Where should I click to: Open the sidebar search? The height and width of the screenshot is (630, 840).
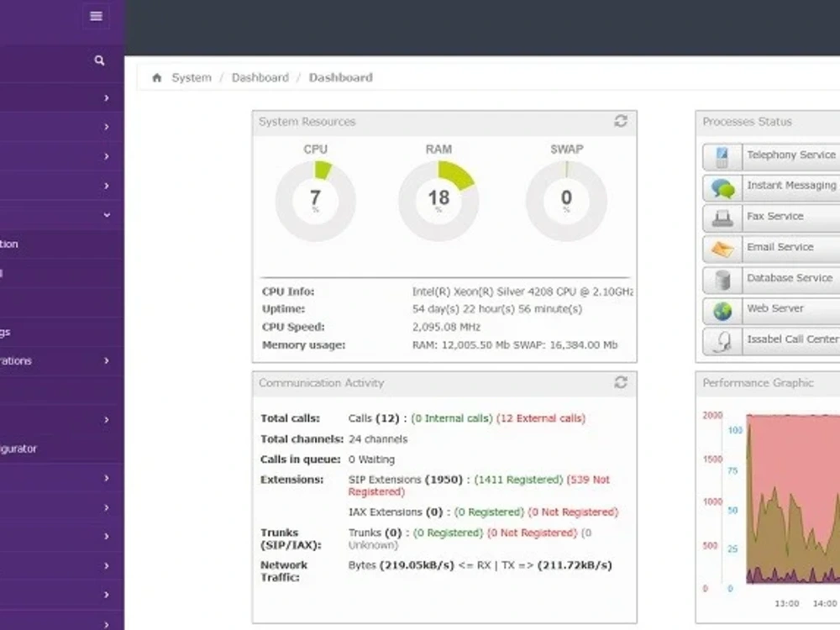click(x=99, y=60)
